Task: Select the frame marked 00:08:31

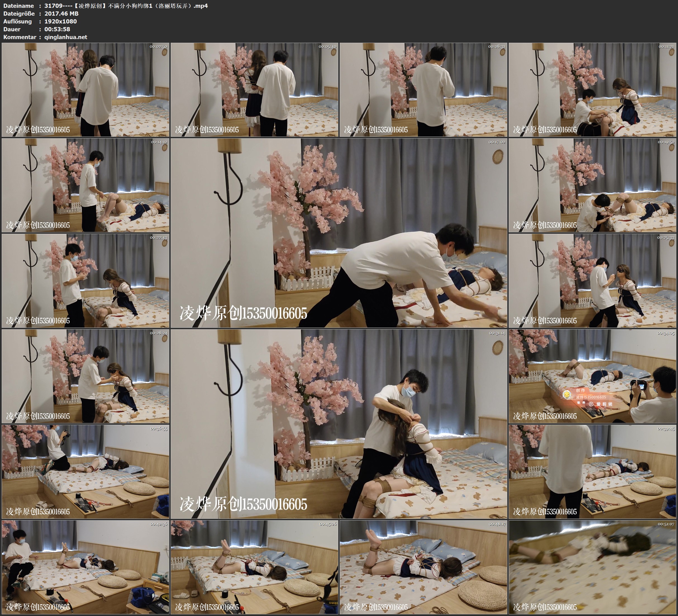Action: (x=424, y=90)
